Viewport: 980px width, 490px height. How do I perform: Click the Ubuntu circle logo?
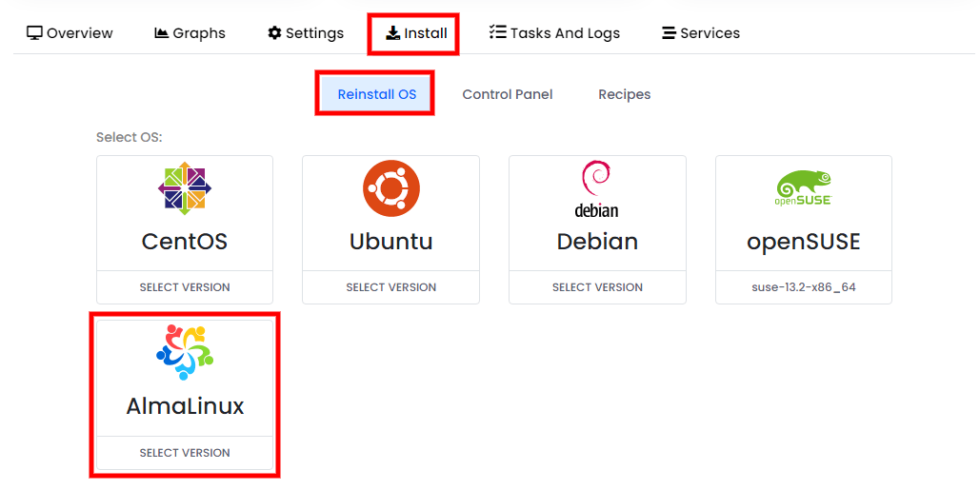pyautogui.click(x=391, y=188)
